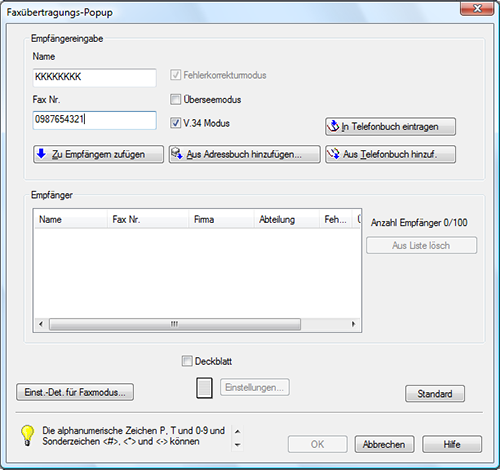Close the Faxübertragungs-Popup window

point(477,8)
